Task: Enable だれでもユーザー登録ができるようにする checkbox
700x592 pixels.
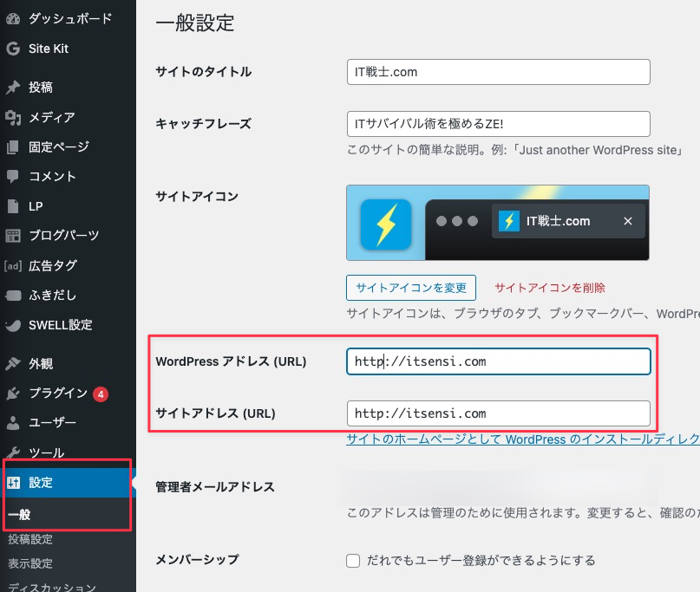Action: [353, 561]
